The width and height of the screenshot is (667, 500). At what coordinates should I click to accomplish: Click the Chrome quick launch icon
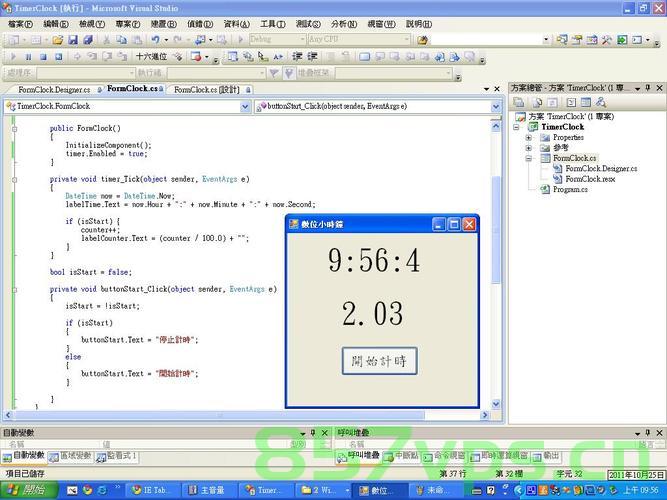click(87, 490)
